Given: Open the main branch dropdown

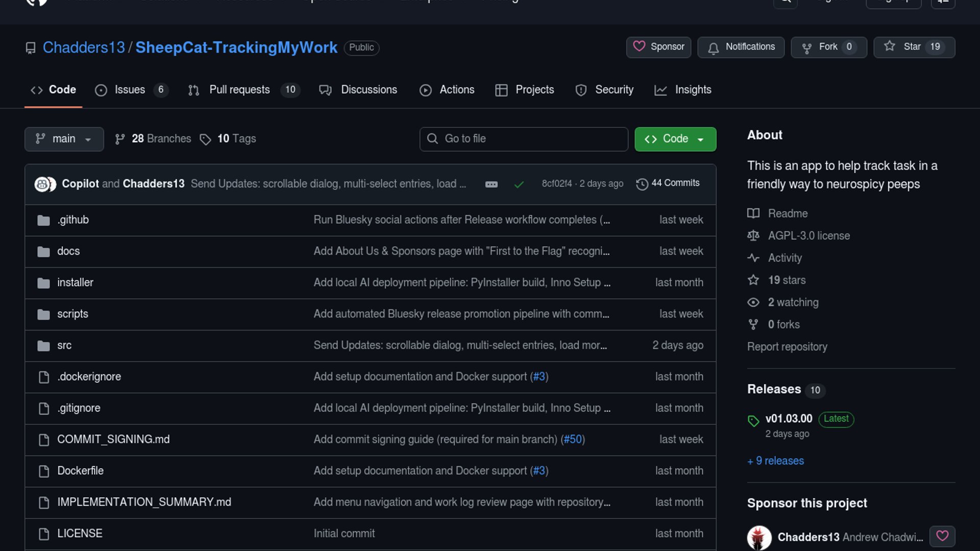Looking at the screenshot, I should coord(64,139).
